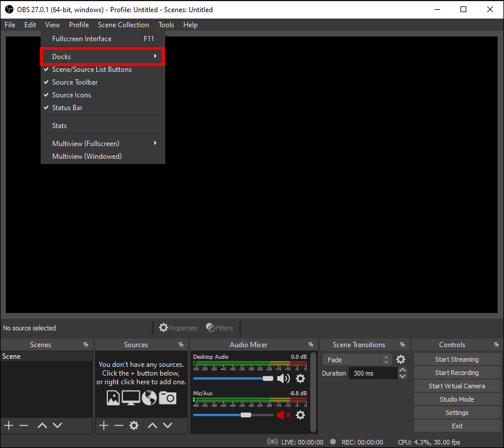Open the Scene Collection menu
This screenshot has width=504, height=448.
(124, 25)
